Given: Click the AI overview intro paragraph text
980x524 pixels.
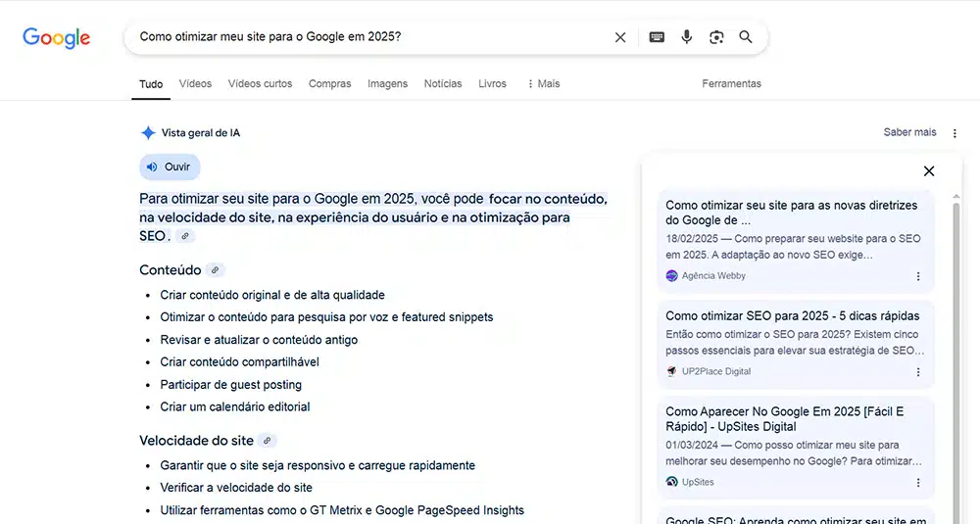Looking at the screenshot, I should (373, 217).
